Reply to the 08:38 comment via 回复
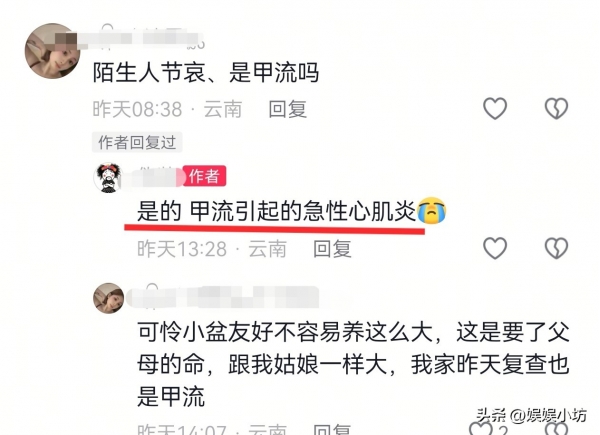Screen dimensions: 600x435 coord(288,109)
